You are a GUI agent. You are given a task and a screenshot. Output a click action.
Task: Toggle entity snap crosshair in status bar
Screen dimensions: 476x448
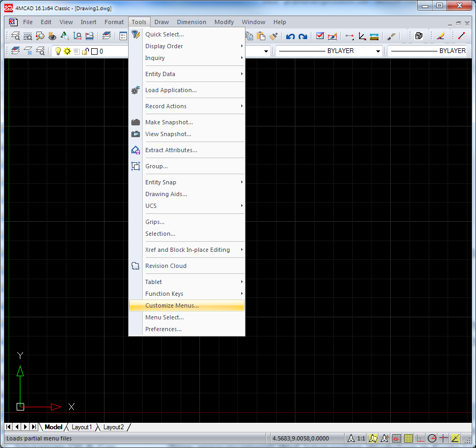443,438
